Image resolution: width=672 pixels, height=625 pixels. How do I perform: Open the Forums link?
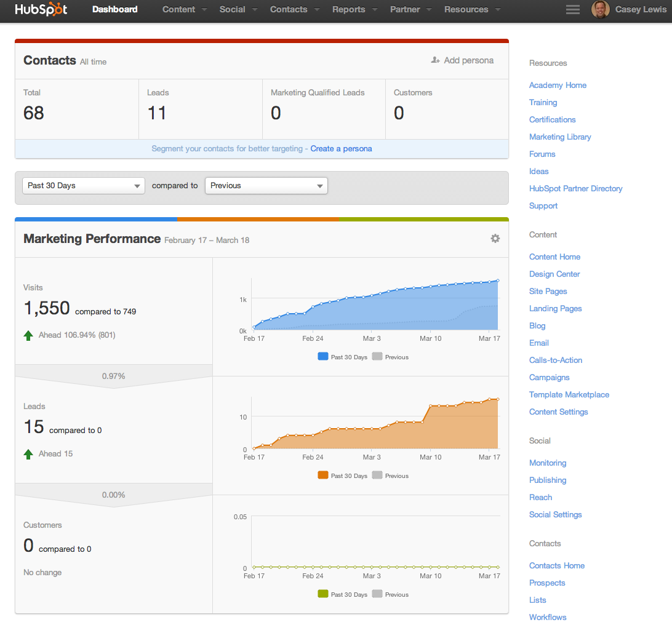point(542,154)
